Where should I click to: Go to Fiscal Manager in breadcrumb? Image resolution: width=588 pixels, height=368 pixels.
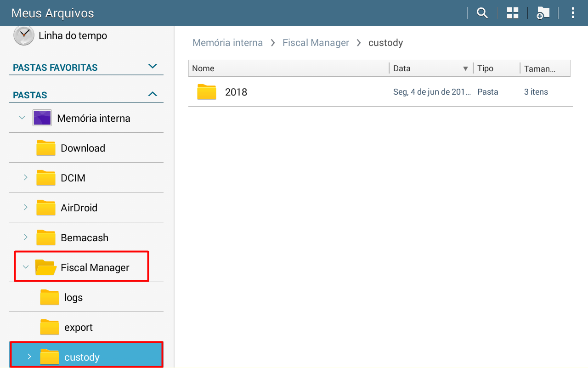coord(316,43)
